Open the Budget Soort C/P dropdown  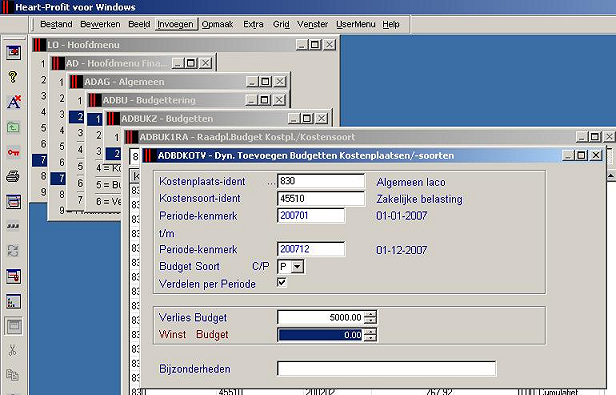[297, 266]
